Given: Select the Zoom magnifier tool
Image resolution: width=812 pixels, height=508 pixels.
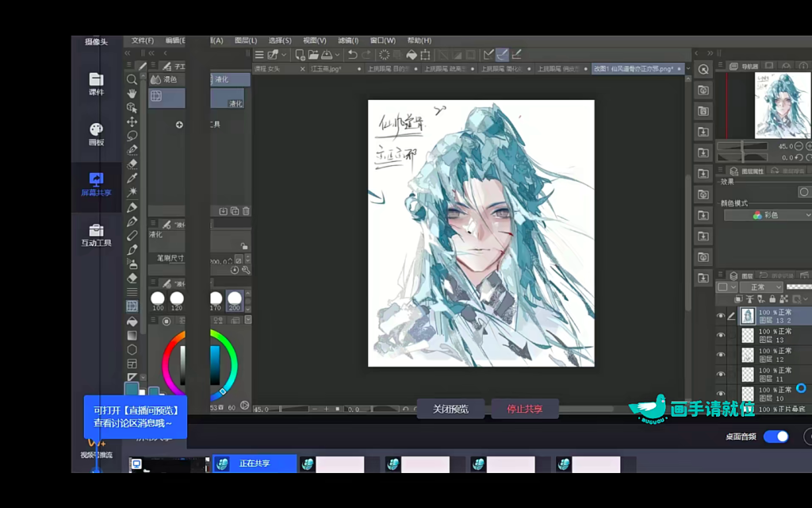Looking at the screenshot, I should [x=132, y=79].
